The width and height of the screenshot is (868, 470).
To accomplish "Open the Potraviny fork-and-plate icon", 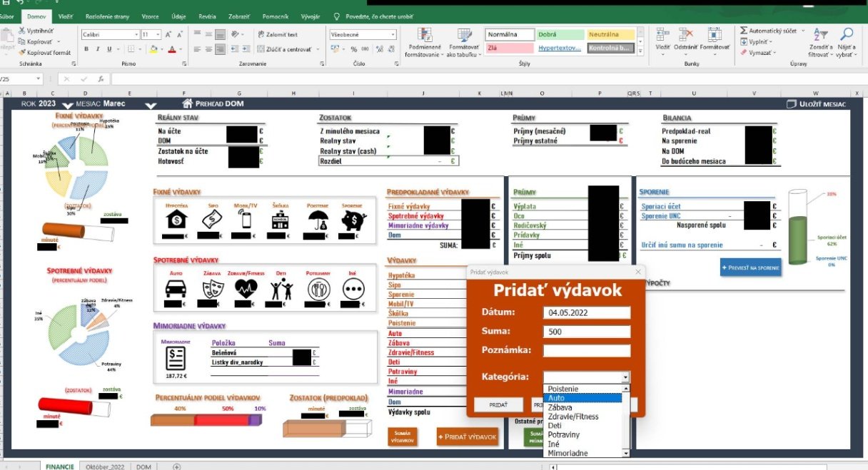I will point(317,289).
